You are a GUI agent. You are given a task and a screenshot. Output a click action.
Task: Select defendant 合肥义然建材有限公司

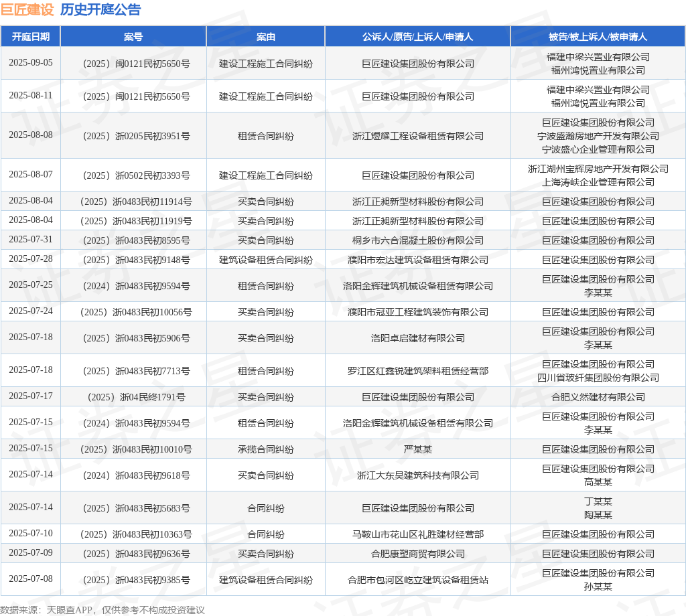[x=598, y=397]
